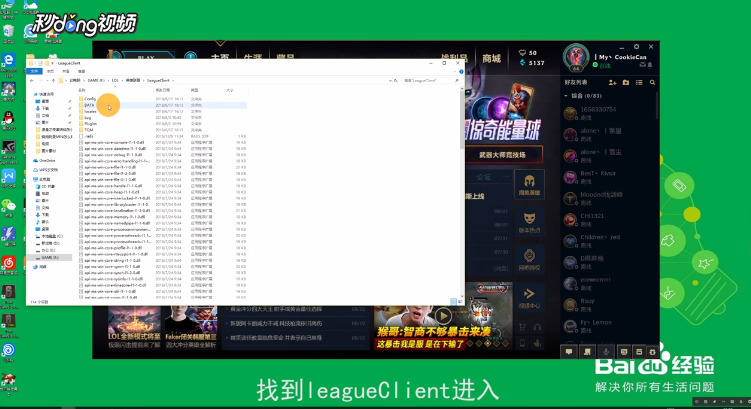Click the microphone icon in League bottom bar
The height and width of the screenshot is (409, 751).
pos(606,352)
